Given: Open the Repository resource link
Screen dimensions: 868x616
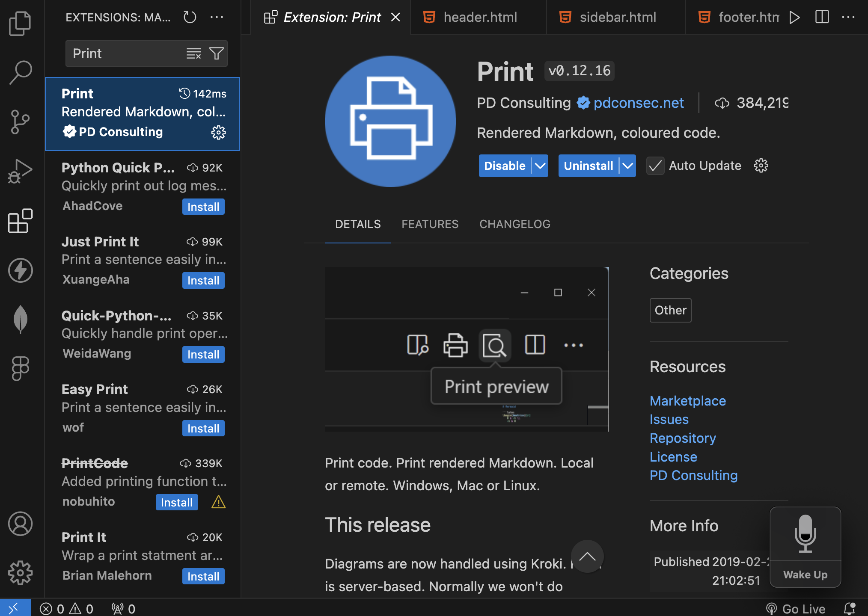Looking at the screenshot, I should pos(682,438).
